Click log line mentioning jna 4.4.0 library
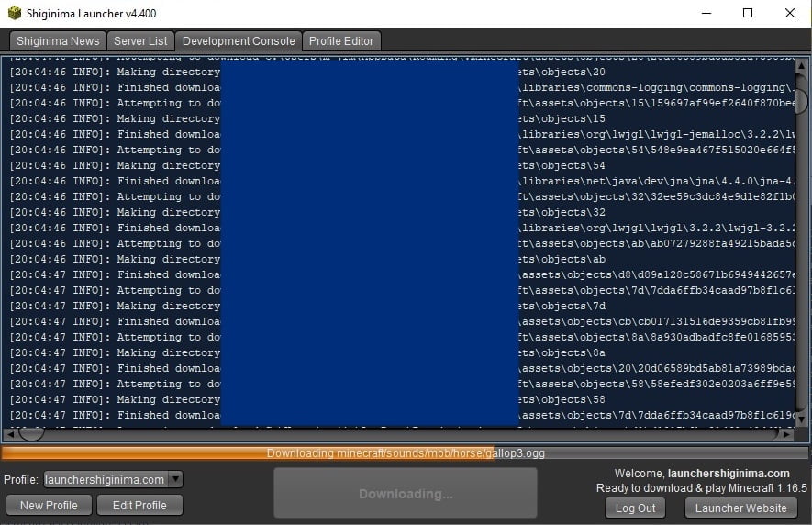812x525 pixels. (402, 181)
